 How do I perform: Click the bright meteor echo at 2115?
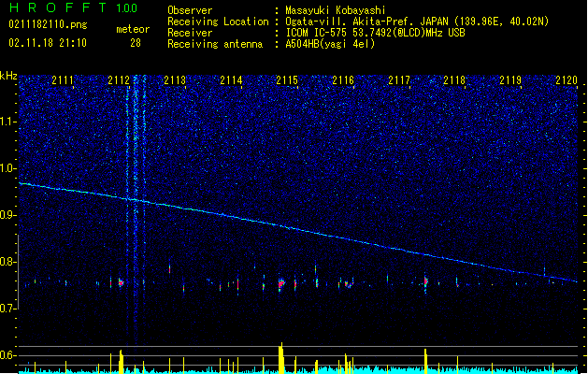[x=281, y=284]
